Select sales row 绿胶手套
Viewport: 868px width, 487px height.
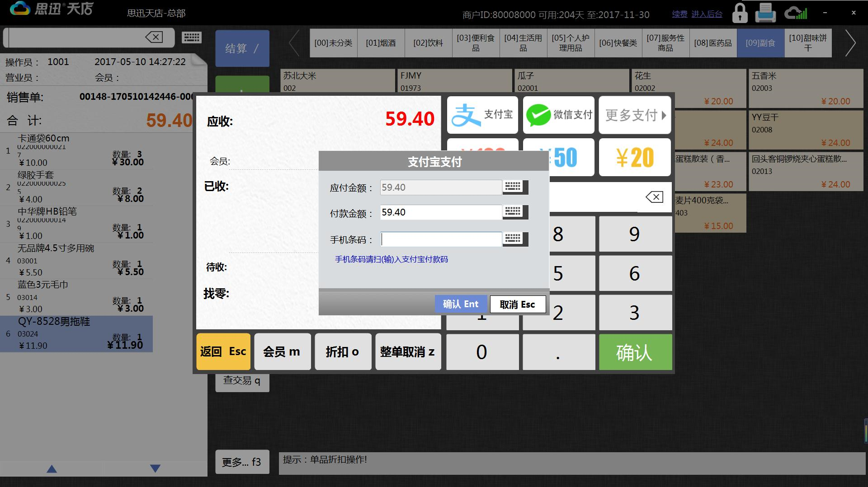pos(76,187)
